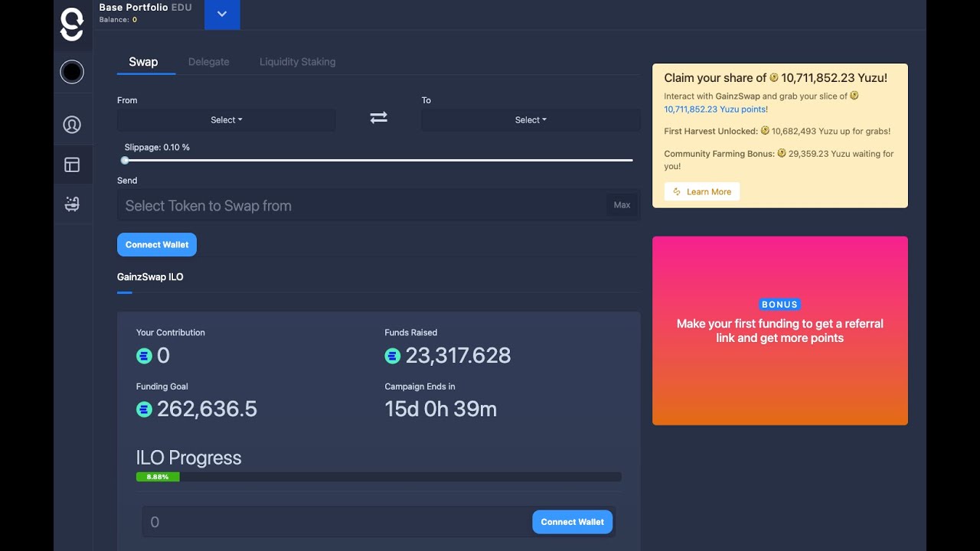This screenshot has width=980, height=551.
Task: Open the 10,711,852.23 Yuzu points link
Action: 715,109
